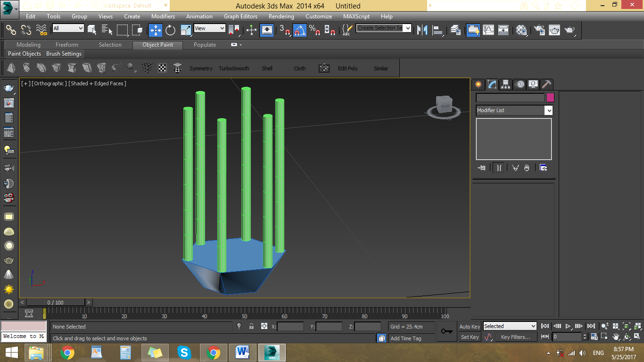The height and width of the screenshot is (362, 644).
Task: Click the pink object color swatch
Action: 550,98
